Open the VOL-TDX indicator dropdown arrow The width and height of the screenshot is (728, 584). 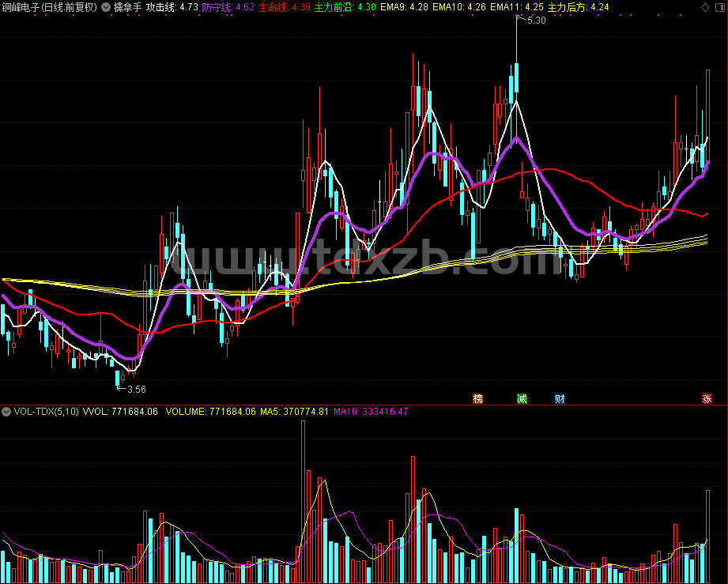[6, 411]
